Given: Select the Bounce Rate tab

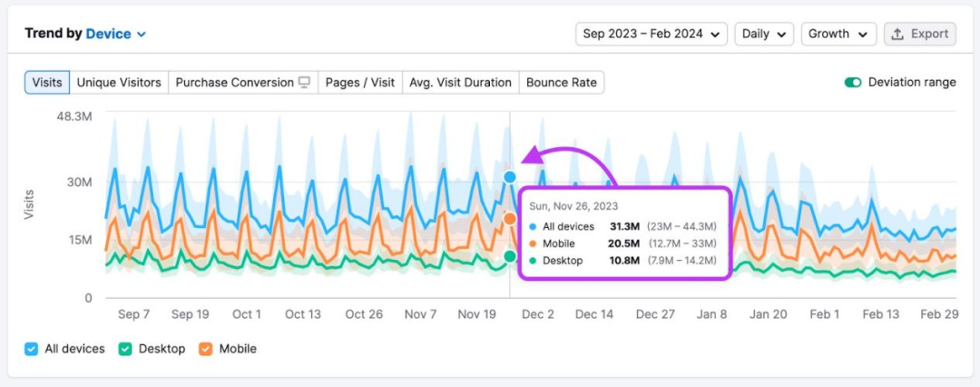Looking at the screenshot, I should point(561,83).
